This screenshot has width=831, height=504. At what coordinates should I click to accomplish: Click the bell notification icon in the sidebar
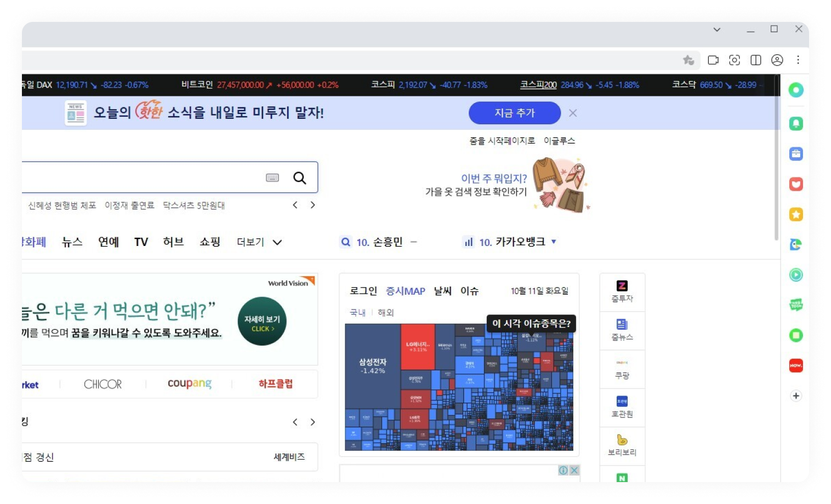pyautogui.click(x=795, y=123)
